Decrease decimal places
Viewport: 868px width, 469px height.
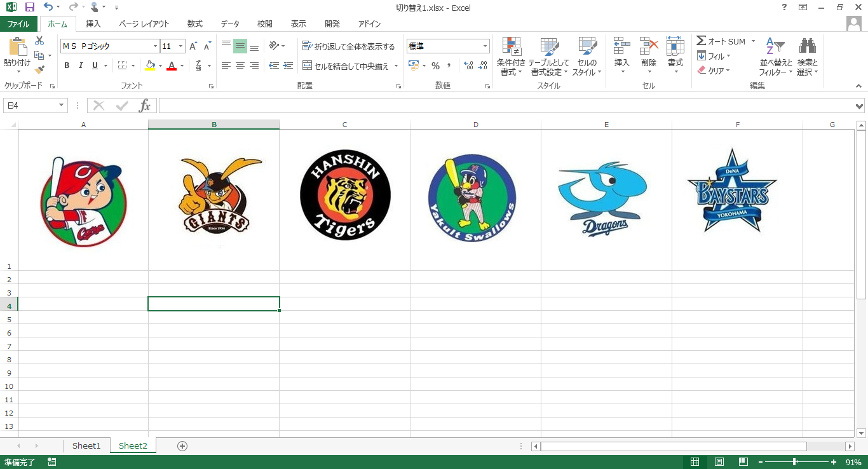(483, 65)
